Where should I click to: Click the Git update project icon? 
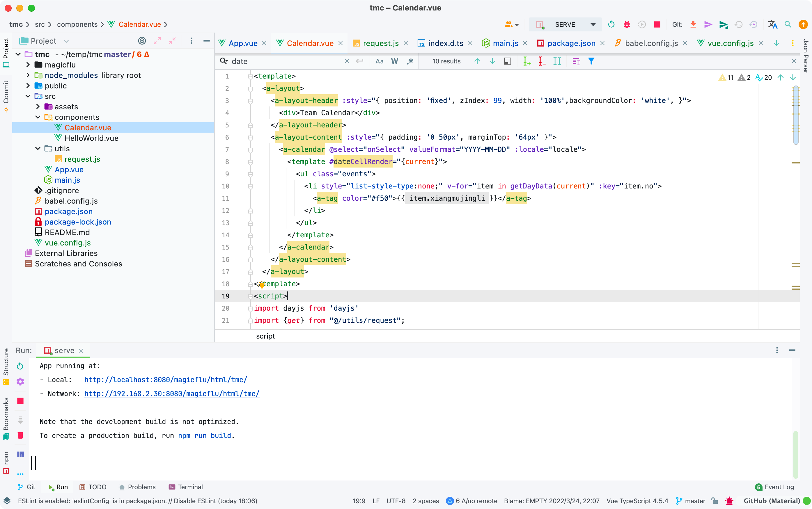coord(693,24)
